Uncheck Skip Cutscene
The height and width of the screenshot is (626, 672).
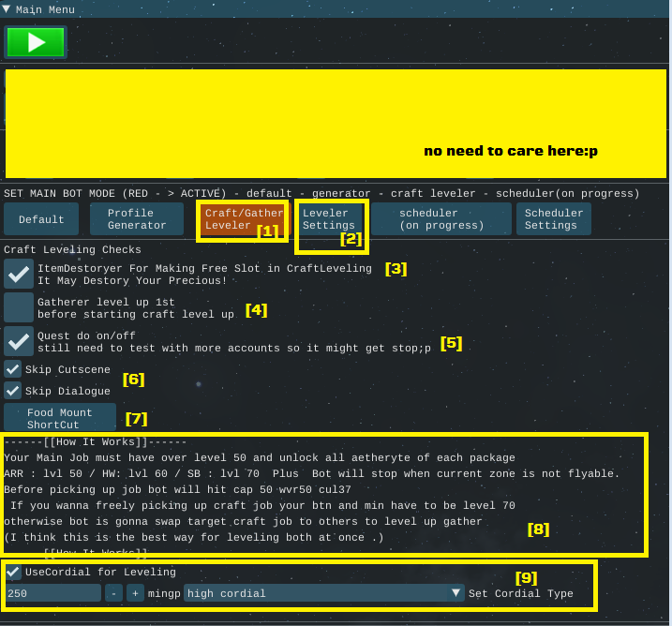tap(13, 369)
